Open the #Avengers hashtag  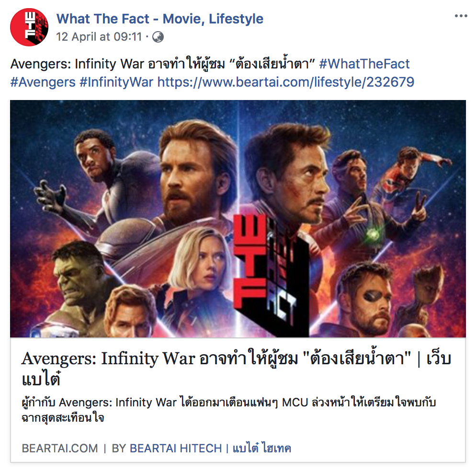(43, 82)
